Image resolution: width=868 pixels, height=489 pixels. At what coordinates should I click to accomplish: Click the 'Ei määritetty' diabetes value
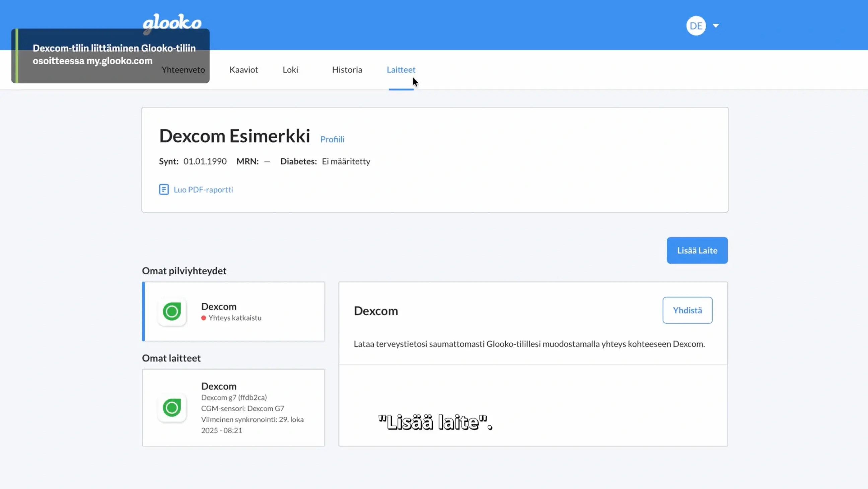(x=346, y=161)
